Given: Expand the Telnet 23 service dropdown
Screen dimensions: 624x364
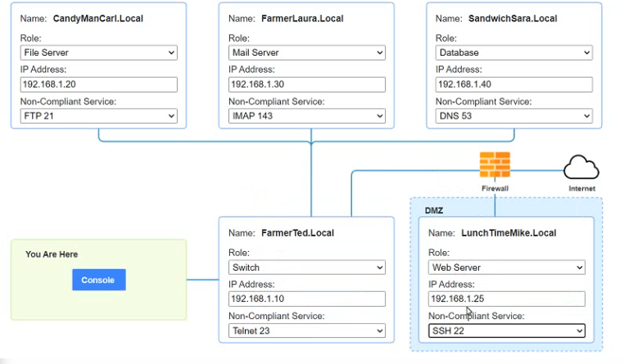Looking at the screenshot, I should 307,330.
